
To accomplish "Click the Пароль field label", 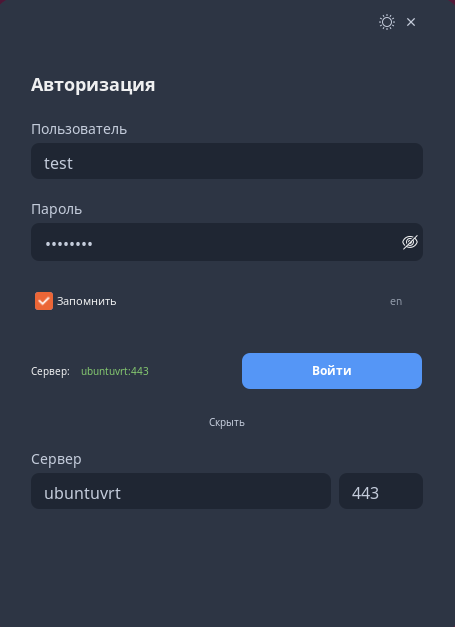I will coord(56,209).
